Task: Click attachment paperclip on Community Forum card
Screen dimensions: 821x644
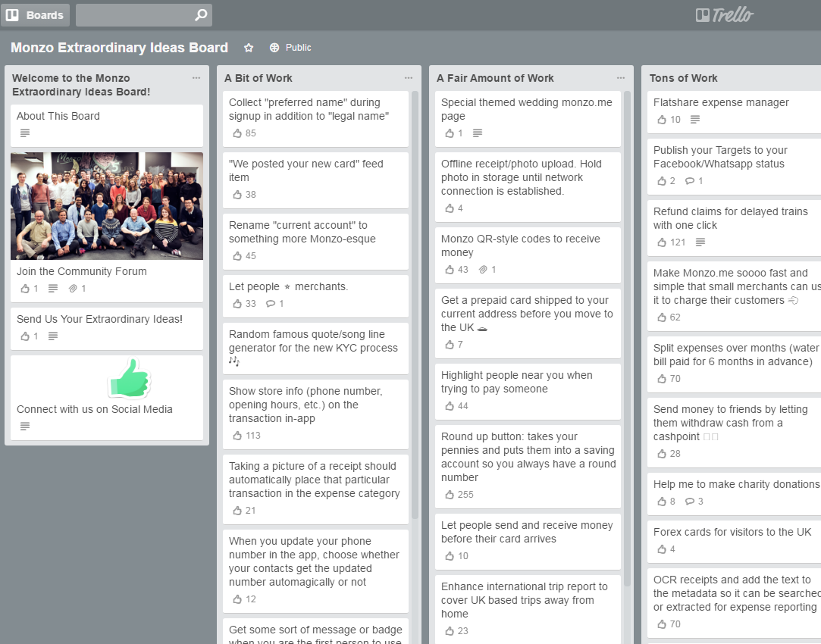Action: (x=74, y=288)
